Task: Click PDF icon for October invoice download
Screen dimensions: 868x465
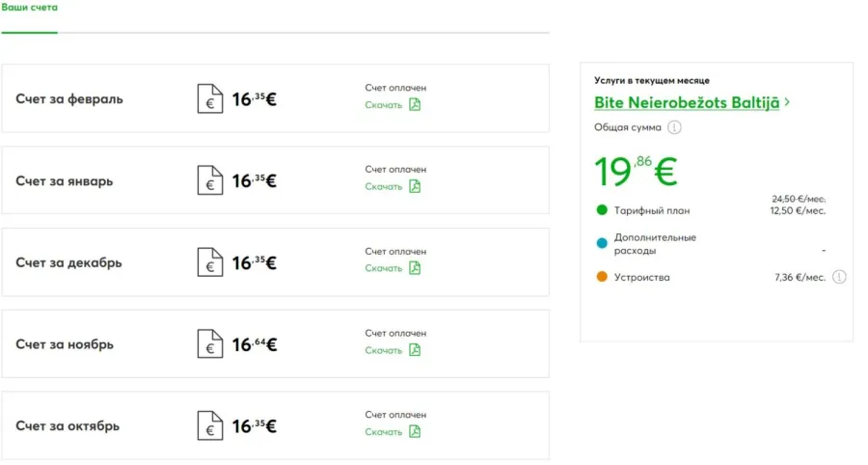Action: coord(415,431)
